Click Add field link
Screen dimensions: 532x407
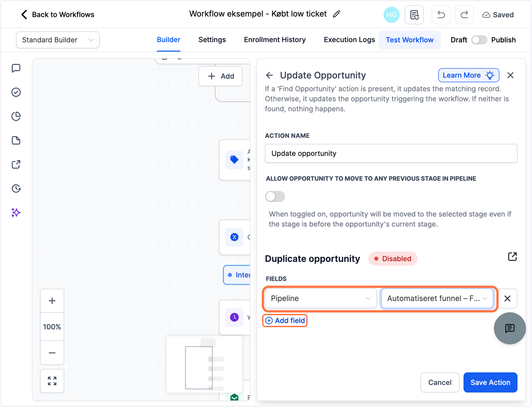point(285,321)
